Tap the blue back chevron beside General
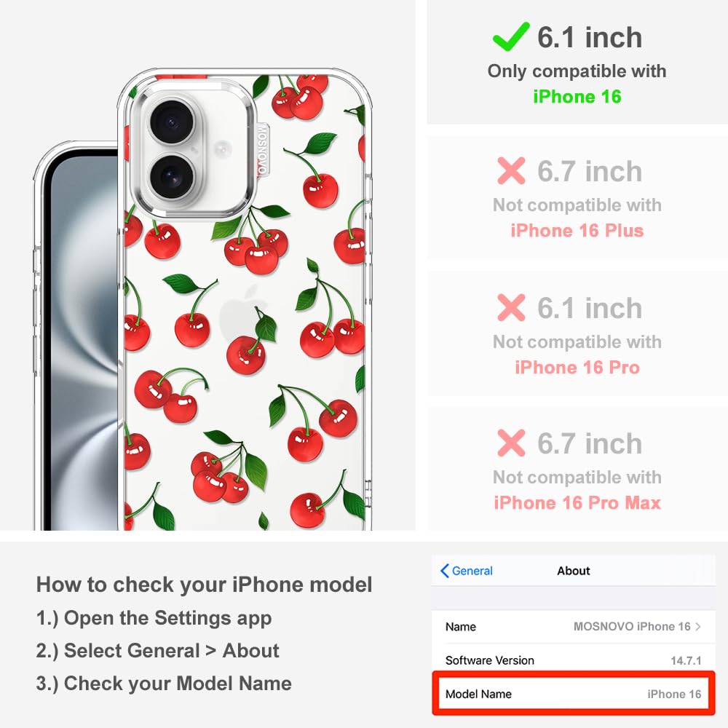Screen dimensions: 728x728 444,571
